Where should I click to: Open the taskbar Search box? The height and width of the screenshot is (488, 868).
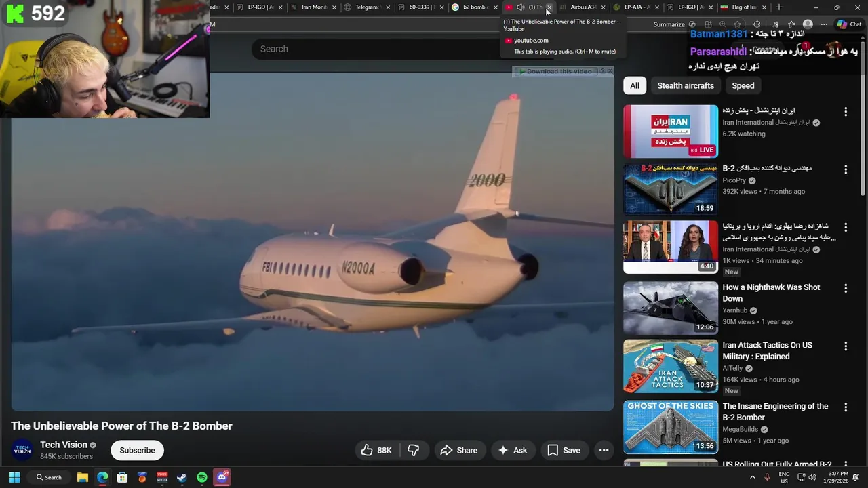(50, 477)
